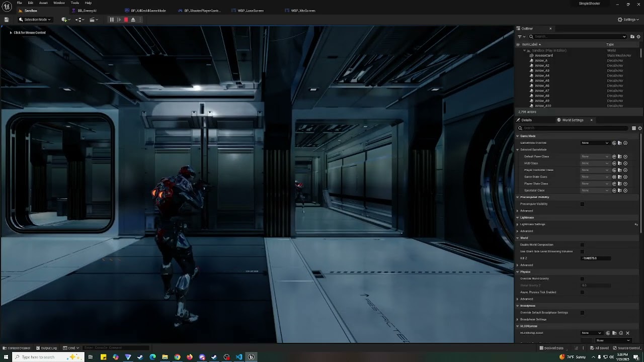Create a new folder in the Outliner

point(632,37)
